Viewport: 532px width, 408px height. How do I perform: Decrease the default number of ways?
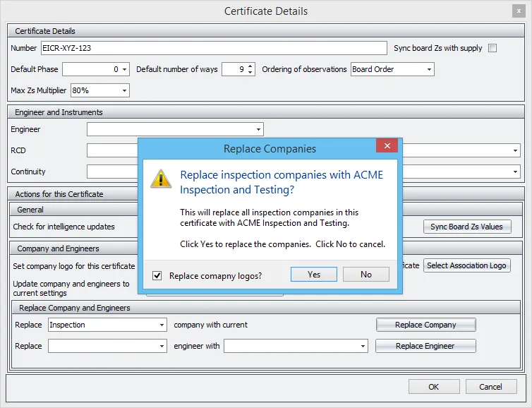tap(250, 72)
